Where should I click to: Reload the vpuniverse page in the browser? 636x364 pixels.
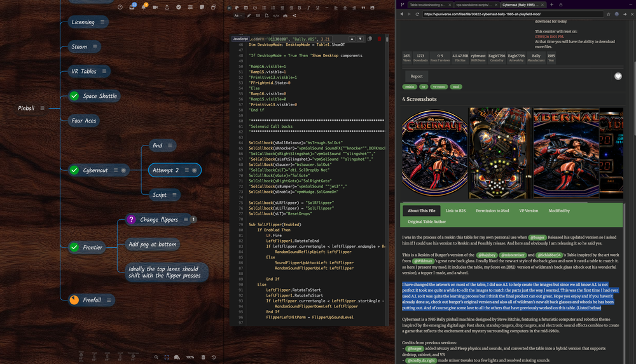point(417,14)
